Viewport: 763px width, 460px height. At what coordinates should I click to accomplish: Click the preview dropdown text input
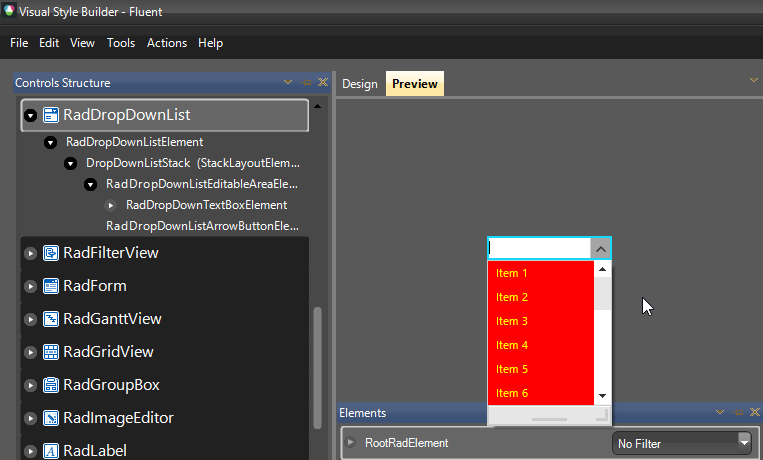(x=538, y=249)
